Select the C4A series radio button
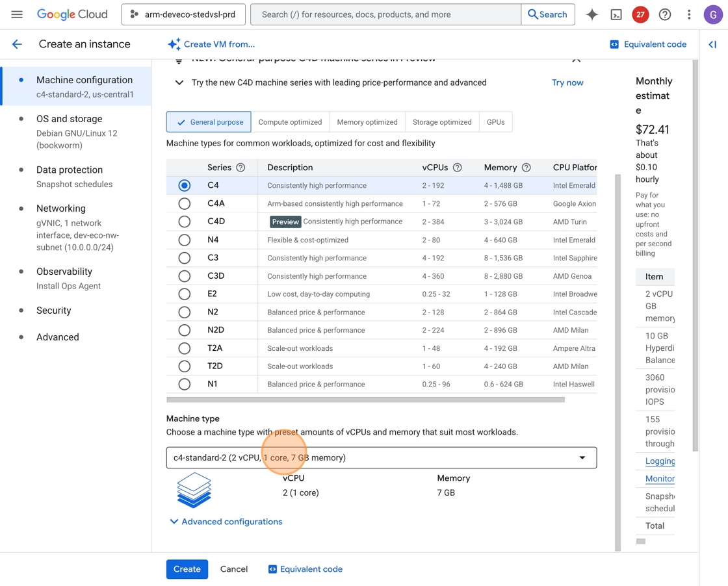This screenshot has width=728, height=586. (185, 204)
